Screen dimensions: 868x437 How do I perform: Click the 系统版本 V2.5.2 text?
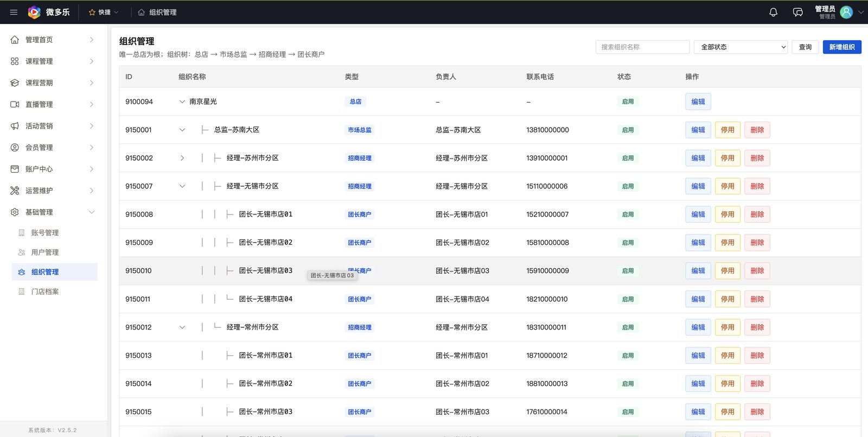click(x=53, y=430)
